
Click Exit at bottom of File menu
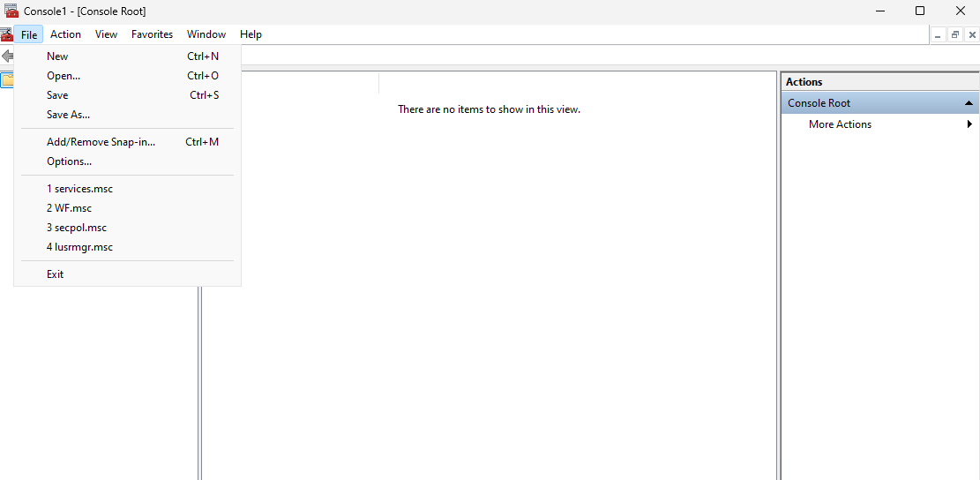[56, 274]
